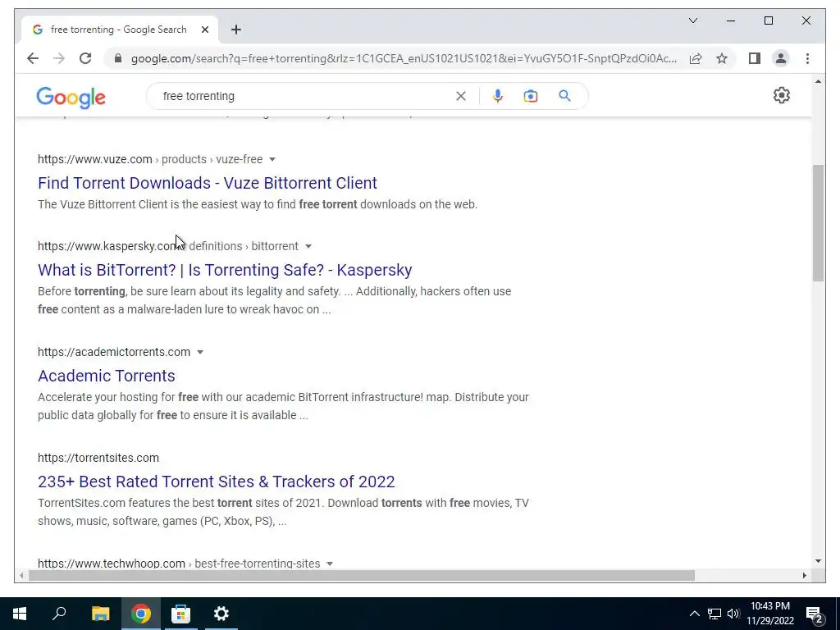The height and width of the screenshot is (630, 840).
Task: Click the https://academictorrents.com URL text
Action: click(x=113, y=352)
